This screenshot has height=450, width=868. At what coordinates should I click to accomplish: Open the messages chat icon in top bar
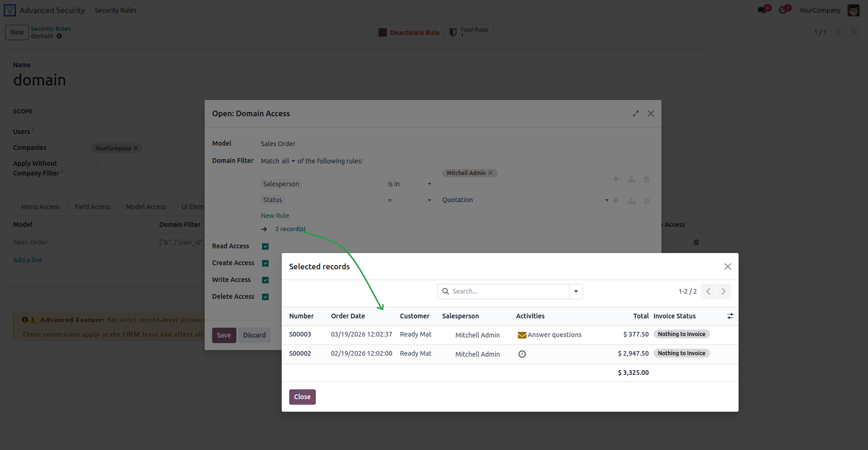tap(762, 10)
